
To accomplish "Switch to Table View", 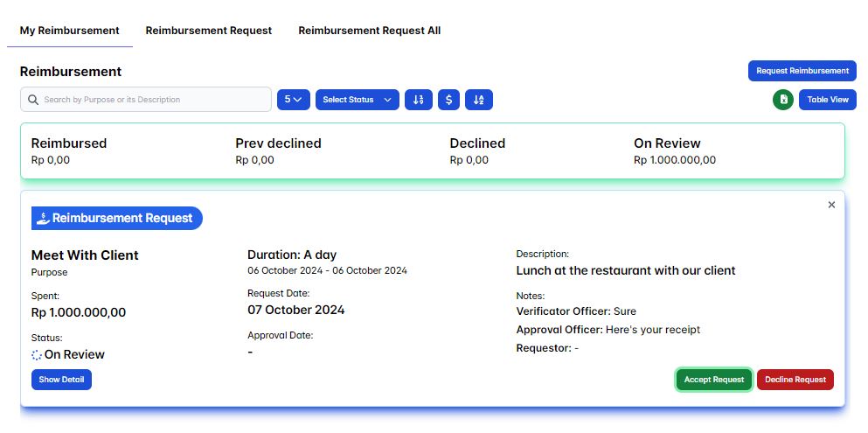I will pos(827,100).
